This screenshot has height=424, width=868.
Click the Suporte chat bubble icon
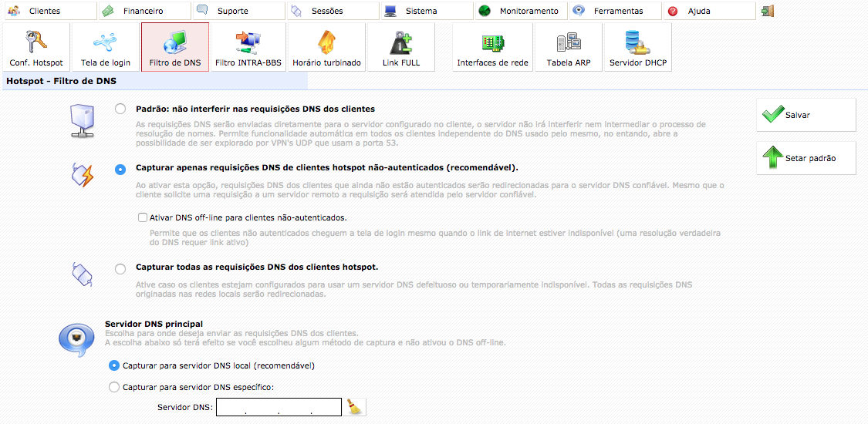click(x=203, y=11)
